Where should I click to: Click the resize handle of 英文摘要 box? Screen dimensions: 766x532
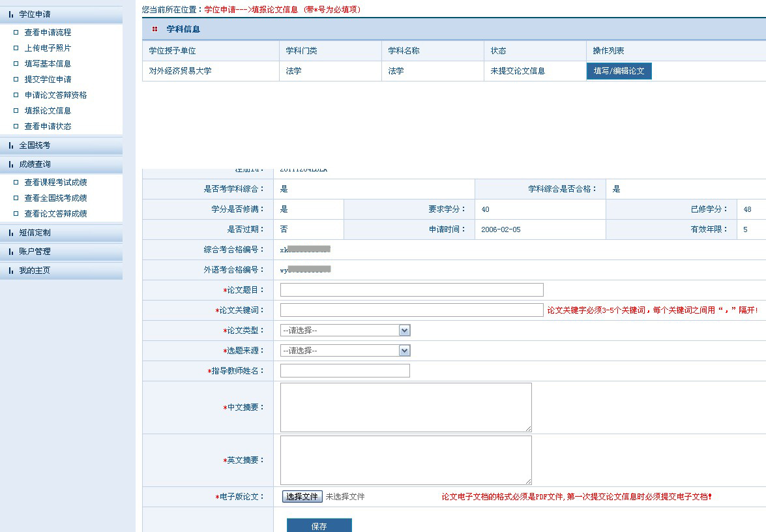tap(529, 482)
